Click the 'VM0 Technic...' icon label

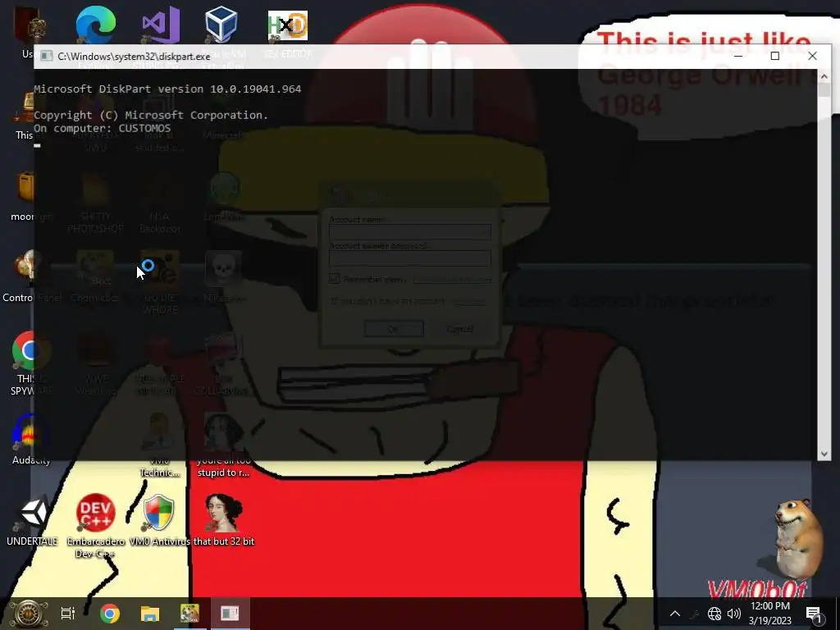click(x=159, y=466)
